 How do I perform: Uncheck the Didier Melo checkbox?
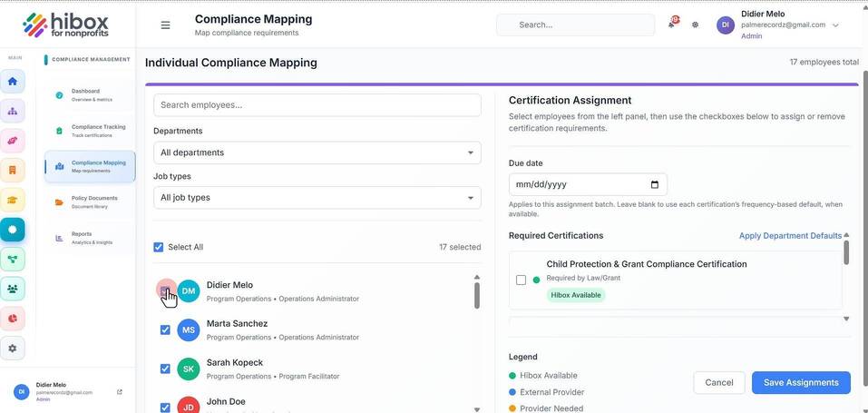pos(164,290)
